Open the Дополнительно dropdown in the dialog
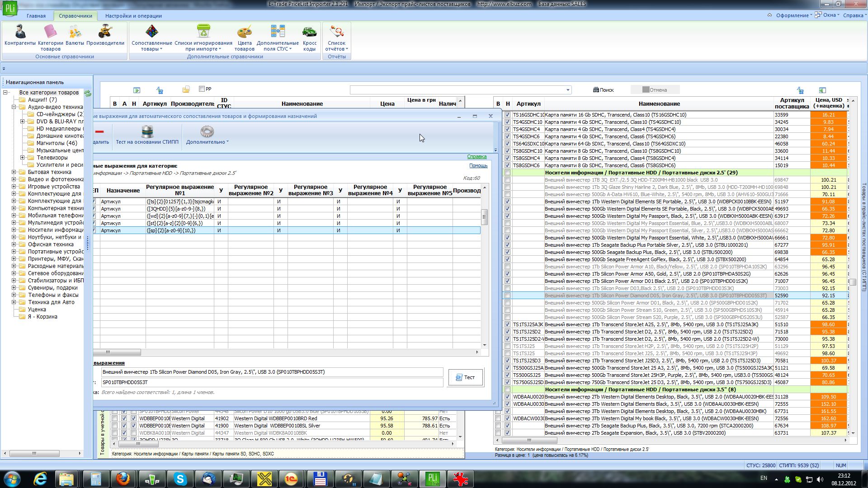Screen dimensions: 868x488 (x=207, y=136)
